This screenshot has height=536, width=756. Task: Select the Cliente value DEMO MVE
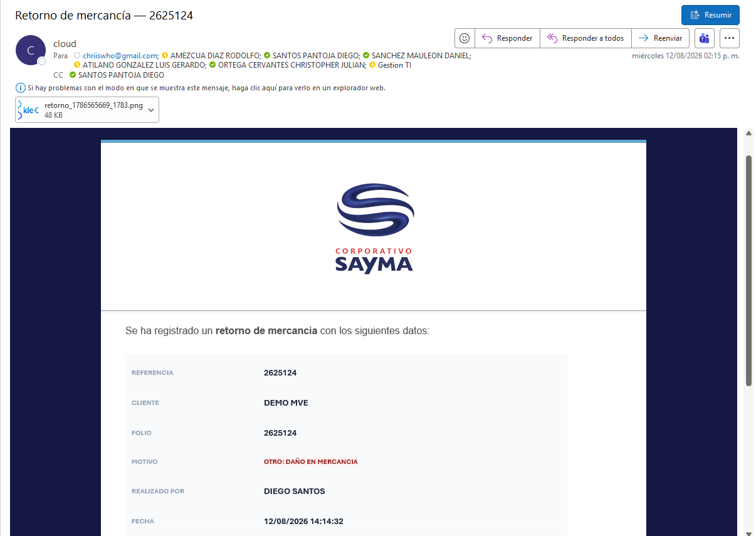286,403
